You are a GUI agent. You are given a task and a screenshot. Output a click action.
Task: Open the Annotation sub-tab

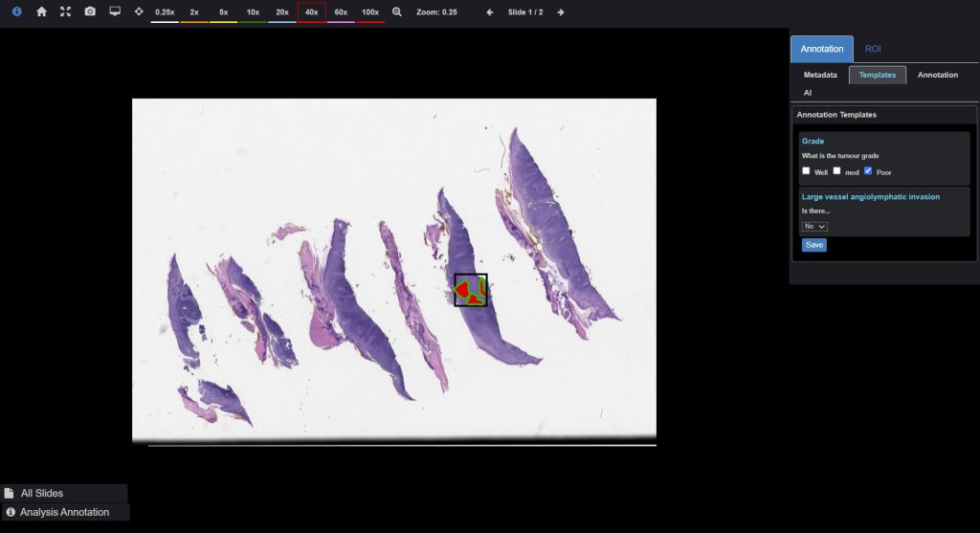pyautogui.click(x=938, y=75)
